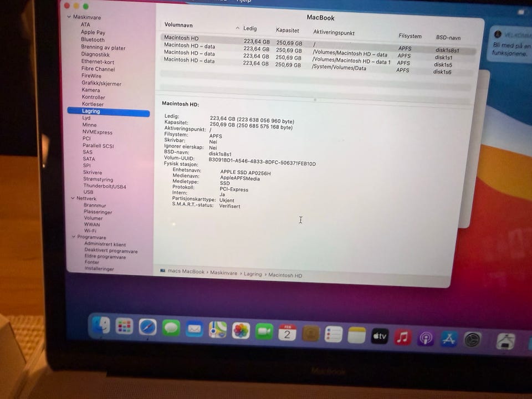This screenshot has width=532, height=399.
Task: Collapse the Programvare section
Action: click(x=73, y=237)
